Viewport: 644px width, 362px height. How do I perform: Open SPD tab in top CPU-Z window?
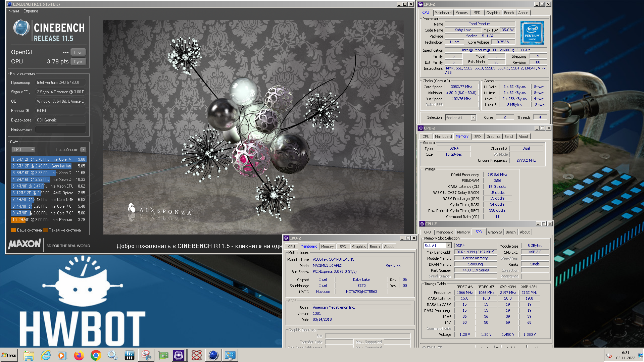tap(477, 13)
